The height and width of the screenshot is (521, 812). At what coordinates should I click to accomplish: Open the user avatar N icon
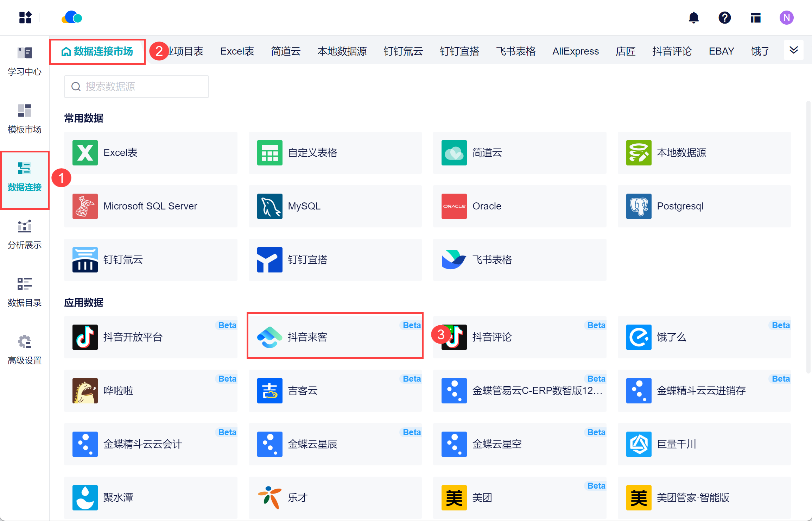[786, 18]
